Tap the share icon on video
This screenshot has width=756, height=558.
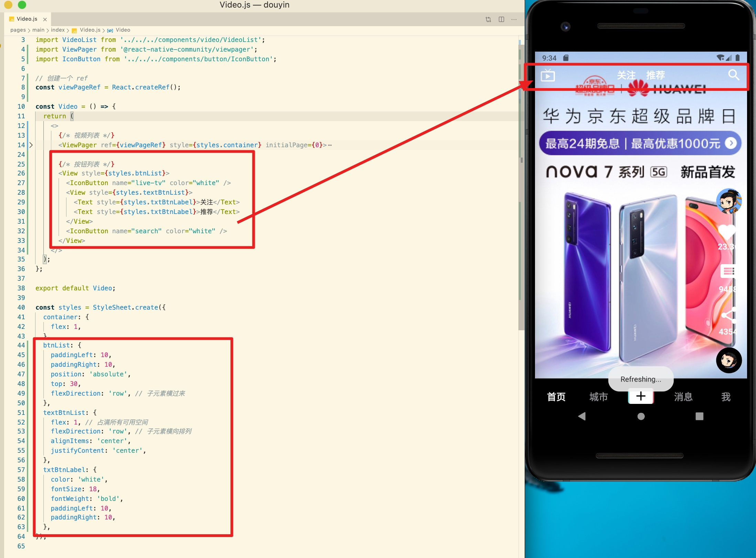(x=728, y=315)
